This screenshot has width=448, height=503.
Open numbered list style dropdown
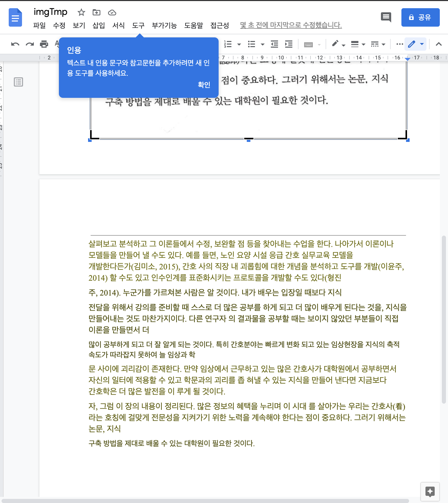(239, 44)
